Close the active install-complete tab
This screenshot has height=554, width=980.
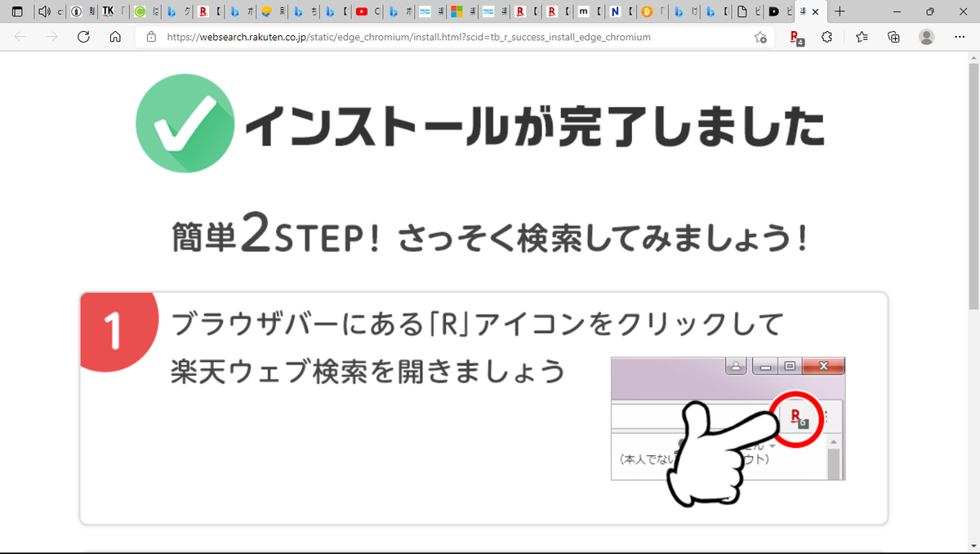(815, 12)
